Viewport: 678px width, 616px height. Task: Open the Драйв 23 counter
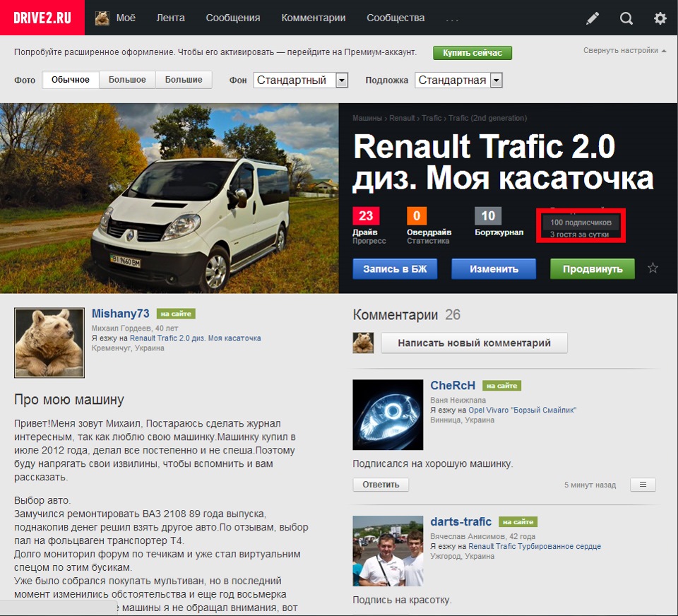click(x=366, y=216)
